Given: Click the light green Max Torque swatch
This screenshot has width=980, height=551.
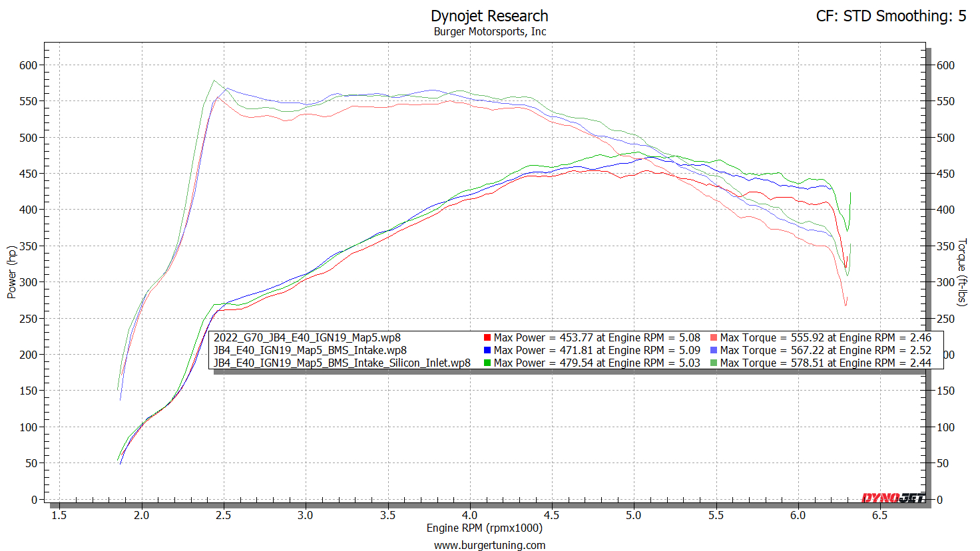Looking at the screenshot, I should click(714, 363).
